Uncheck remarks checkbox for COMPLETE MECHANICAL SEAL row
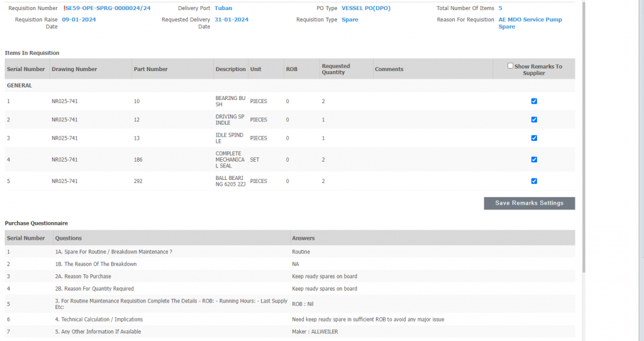This screenshot has height=341, width=644. tap(534, 160)
